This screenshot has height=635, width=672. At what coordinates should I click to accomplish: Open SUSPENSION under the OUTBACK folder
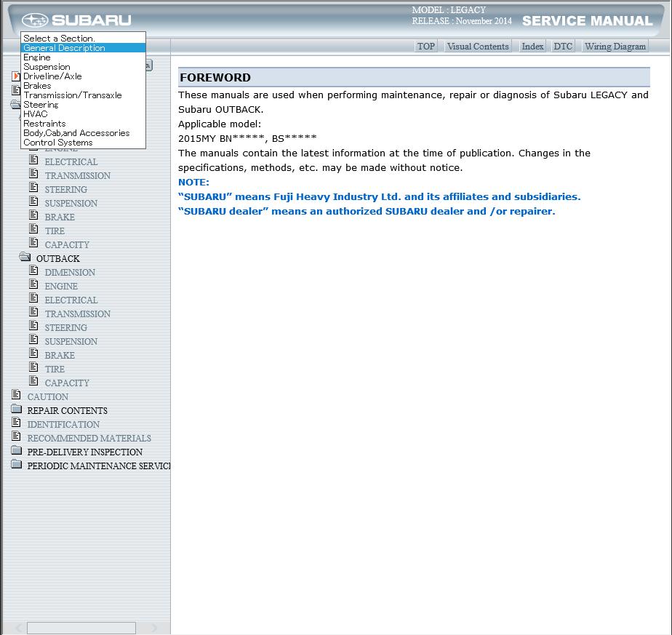tap(71, 341)
